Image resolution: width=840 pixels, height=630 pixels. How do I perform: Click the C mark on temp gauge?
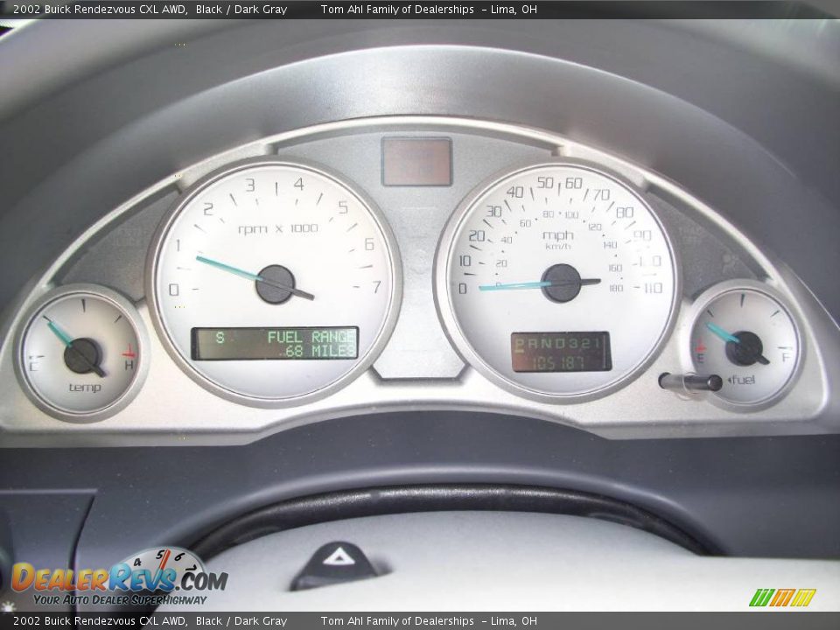point(34,367)
